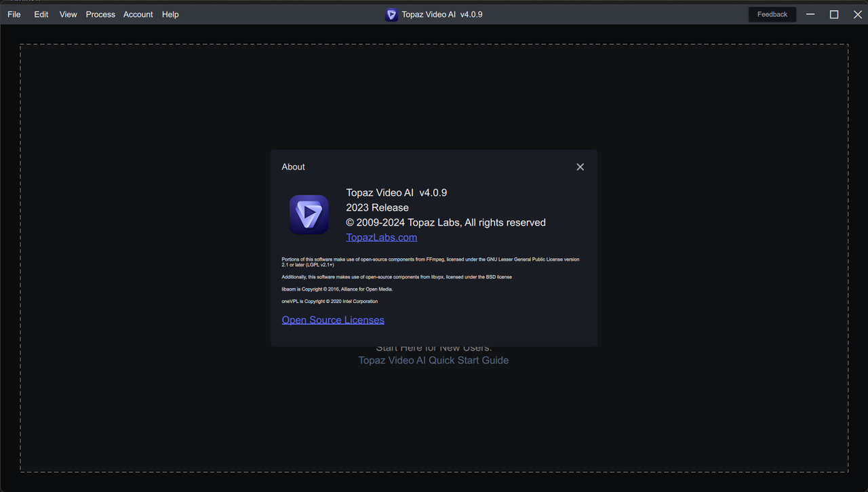Click the Feedback button
This screenshot has height=492, width=868.
point(772,14)
